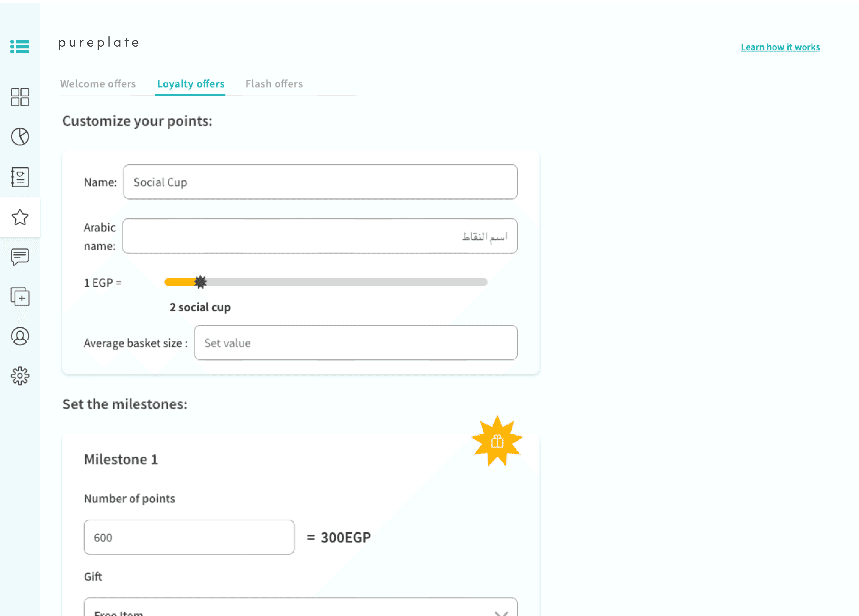Open the Learn how it works link
Image resolution: width=859 pixels, height=616 pixels.
[780, 47]
